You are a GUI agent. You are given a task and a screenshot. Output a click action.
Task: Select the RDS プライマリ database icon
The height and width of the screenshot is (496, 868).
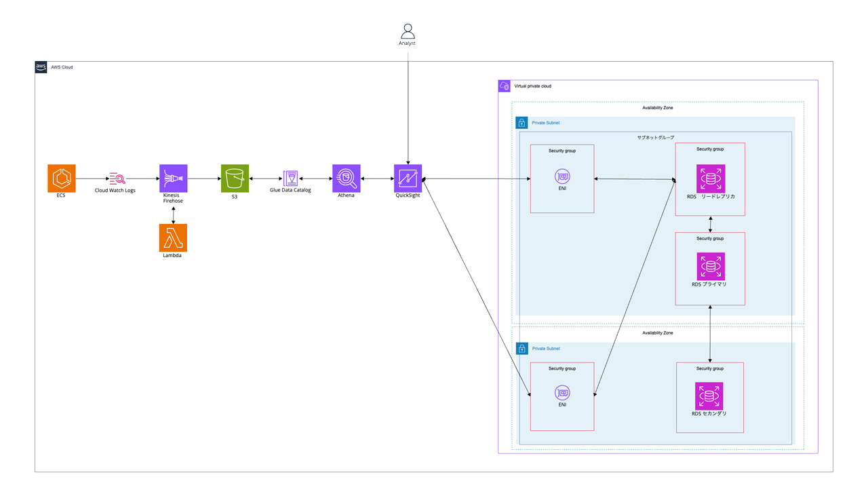[711, 267]
